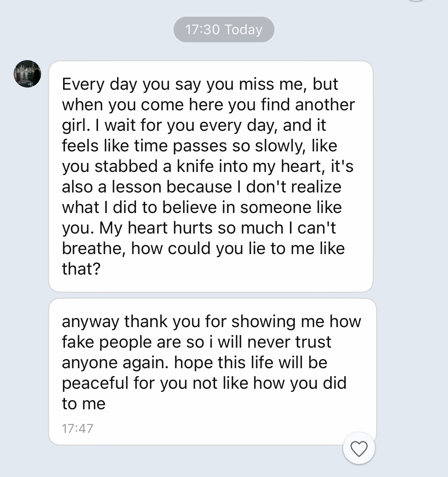Tap the line starting "girl. I wait for you"
The width and height of the screenshot is (448, 477).
[194, 125]
